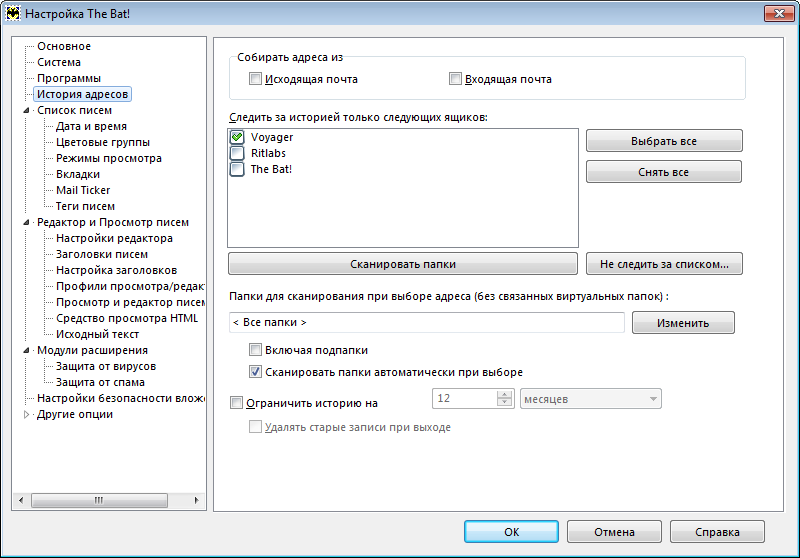Decrease the history limit spinner value

(505, 403)
